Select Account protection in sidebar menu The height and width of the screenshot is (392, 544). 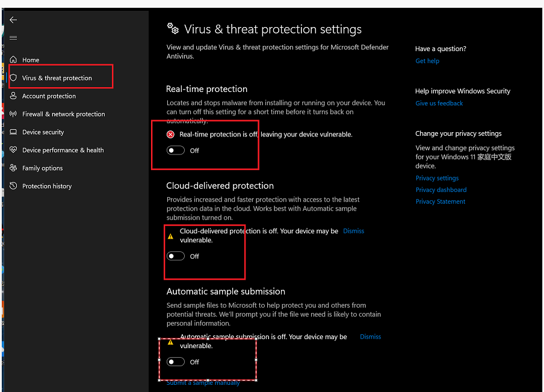click(x=49, y=96)
